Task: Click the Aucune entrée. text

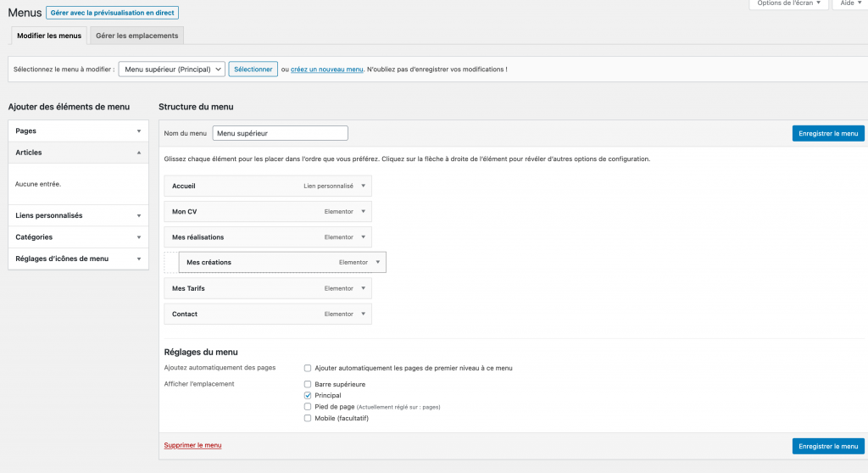Action: click(x=38, y=184)
